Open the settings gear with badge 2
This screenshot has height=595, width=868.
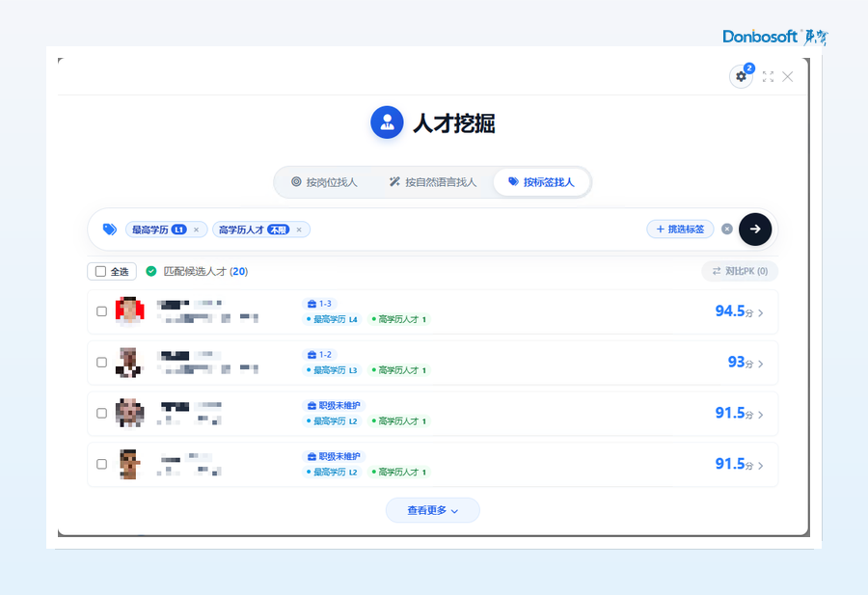point(741,76)
